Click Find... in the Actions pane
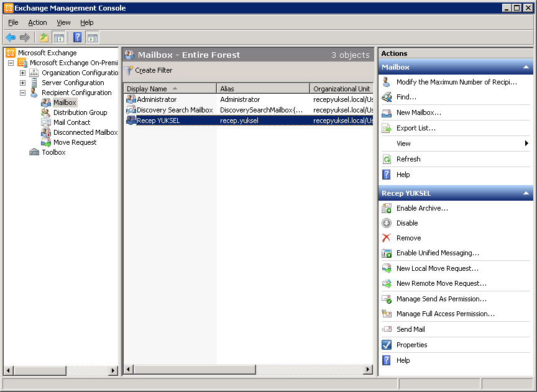The height and width of the screenshot is (392, 537). pyautogui.click(x=406, y=98)
